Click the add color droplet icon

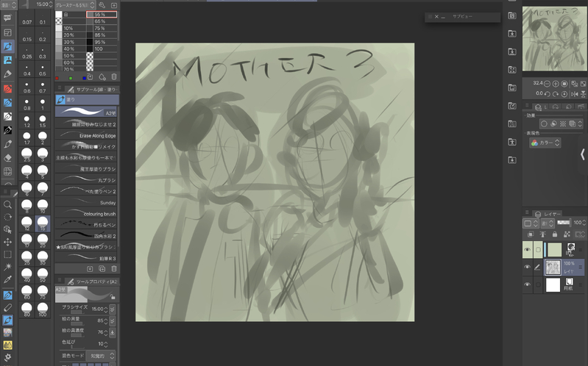[x=102, y=76]
